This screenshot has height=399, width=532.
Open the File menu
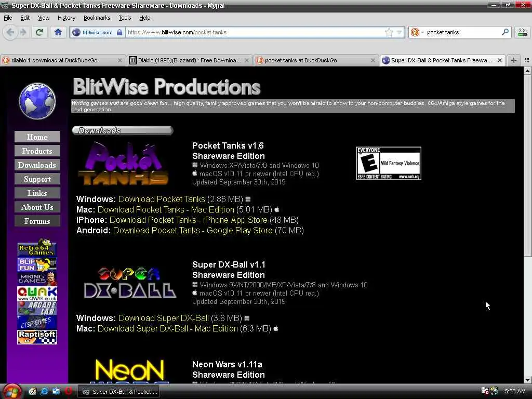coord(8,18)
